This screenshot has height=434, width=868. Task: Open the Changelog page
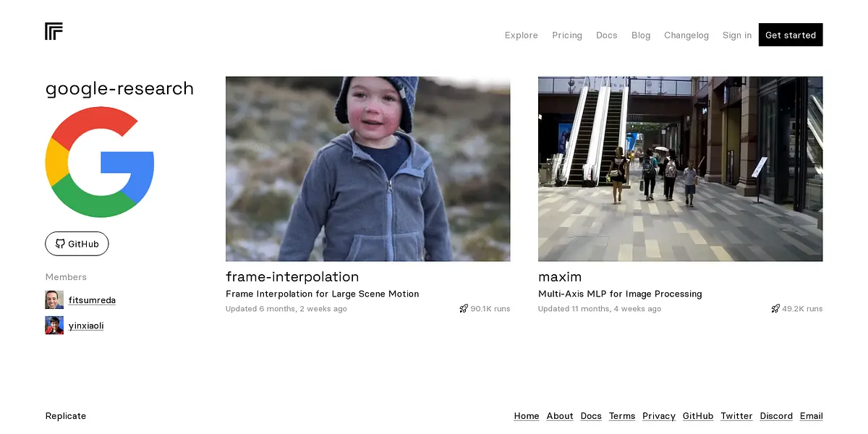tap(686, 35)
